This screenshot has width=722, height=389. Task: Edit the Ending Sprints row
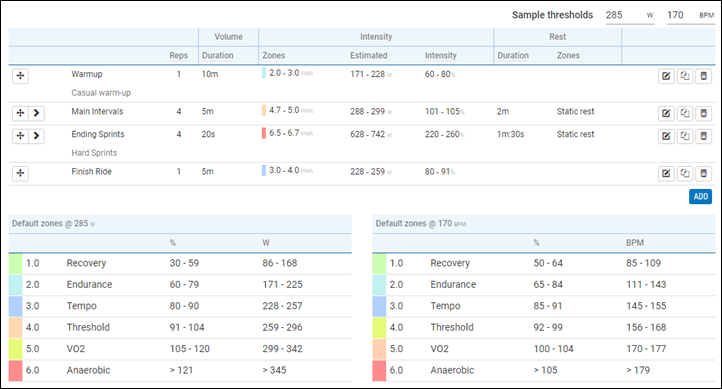tap(666, 136)
